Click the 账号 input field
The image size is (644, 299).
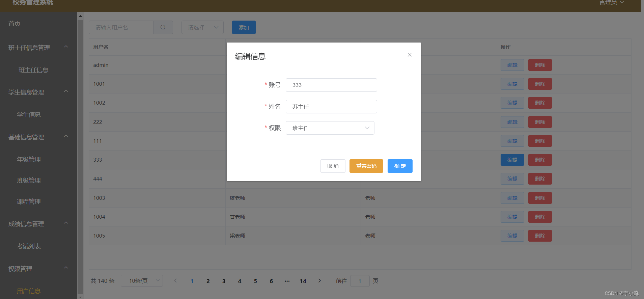(x=331, y=85)
